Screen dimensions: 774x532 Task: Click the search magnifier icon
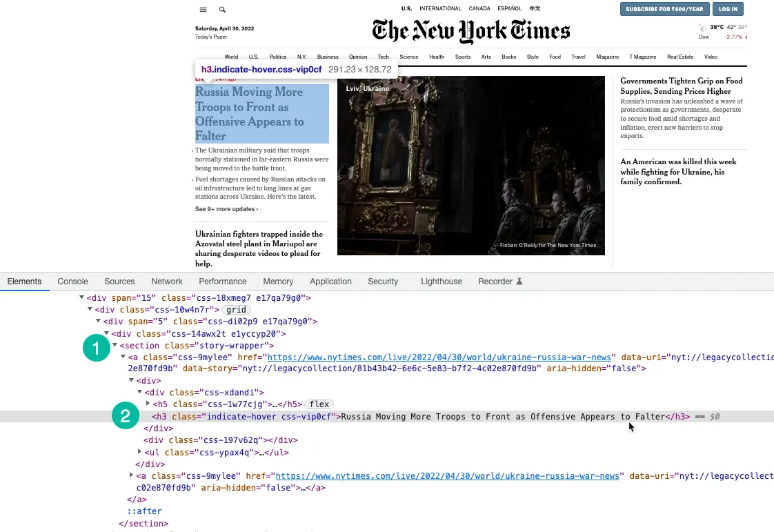coord(222,10)
